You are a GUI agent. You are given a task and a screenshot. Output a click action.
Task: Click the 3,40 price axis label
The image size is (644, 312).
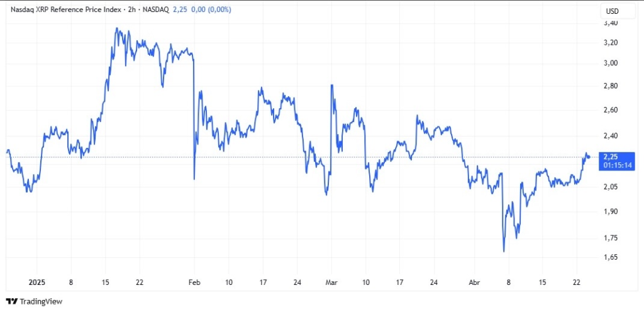(x=610, y=23)
